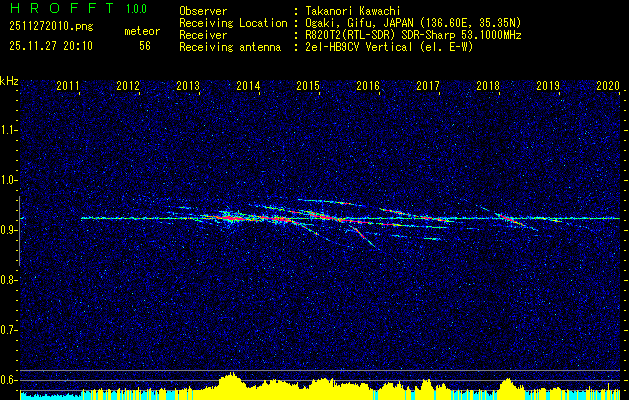Click the 2012 time axis label
Image resolution: width=629 pixels, height=400 pixels.
pos(128,85)
